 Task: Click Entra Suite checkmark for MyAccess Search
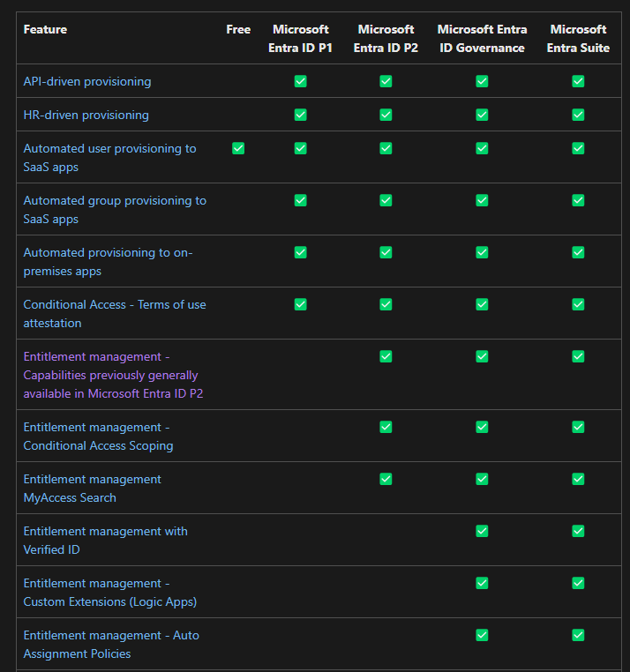coord(578,479)
